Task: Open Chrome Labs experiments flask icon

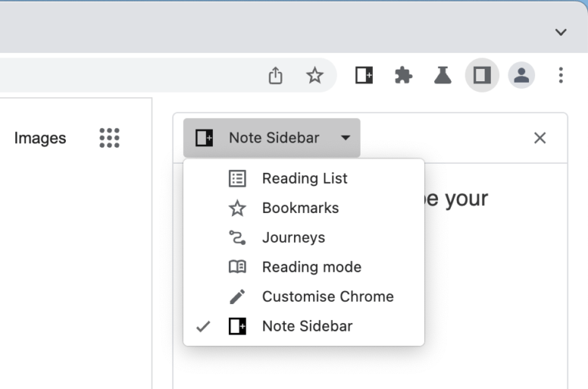Action: click(x=443, y=75)
